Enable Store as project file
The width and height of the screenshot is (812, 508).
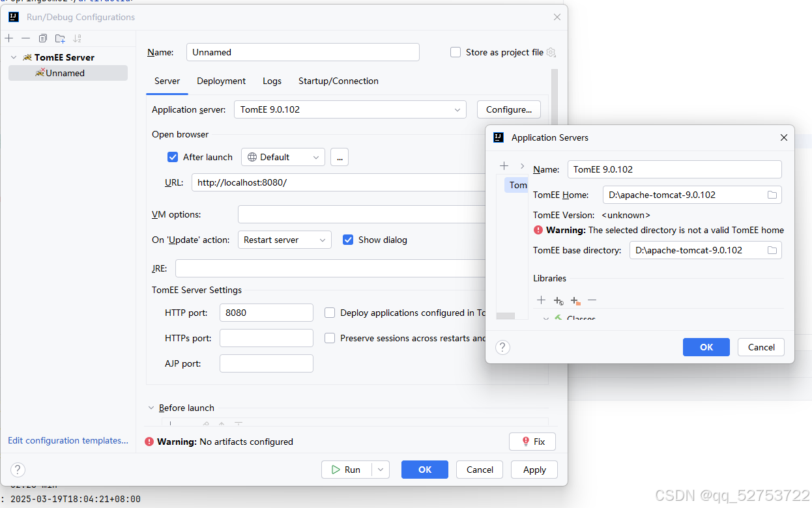[x=455, y=52]
